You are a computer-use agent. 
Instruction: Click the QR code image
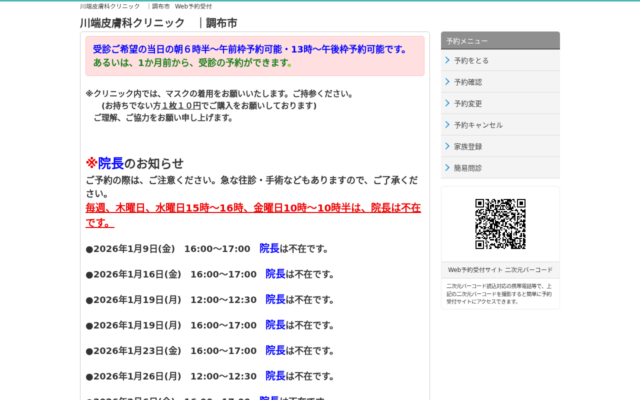tap(500, 223)
